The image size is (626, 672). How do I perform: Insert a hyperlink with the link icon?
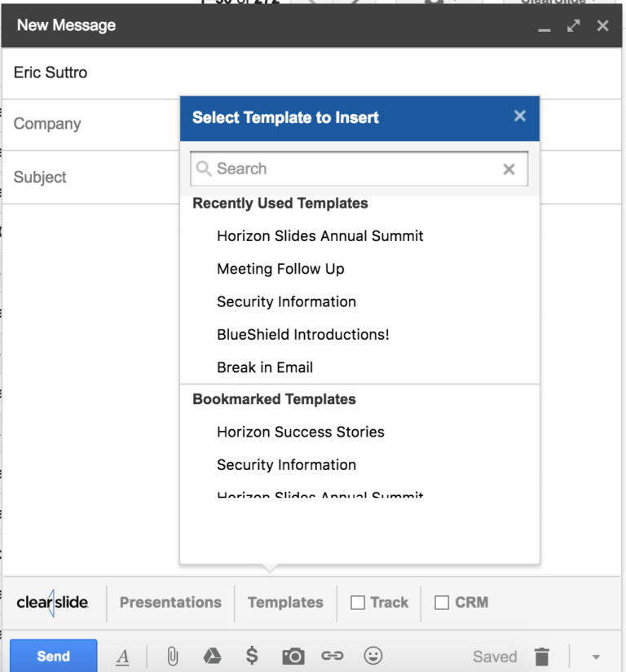coord(333,656)
